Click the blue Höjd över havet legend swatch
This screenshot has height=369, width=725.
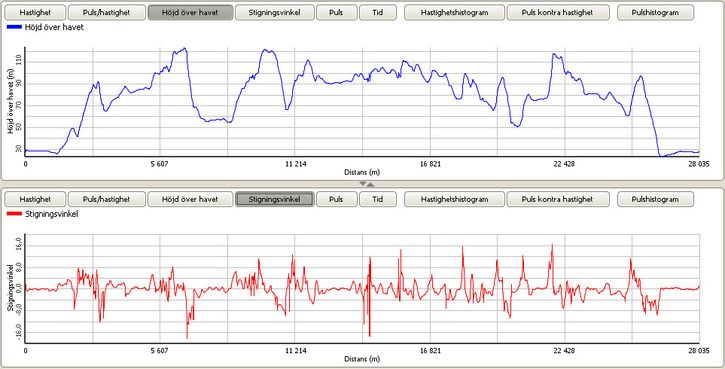14,27
